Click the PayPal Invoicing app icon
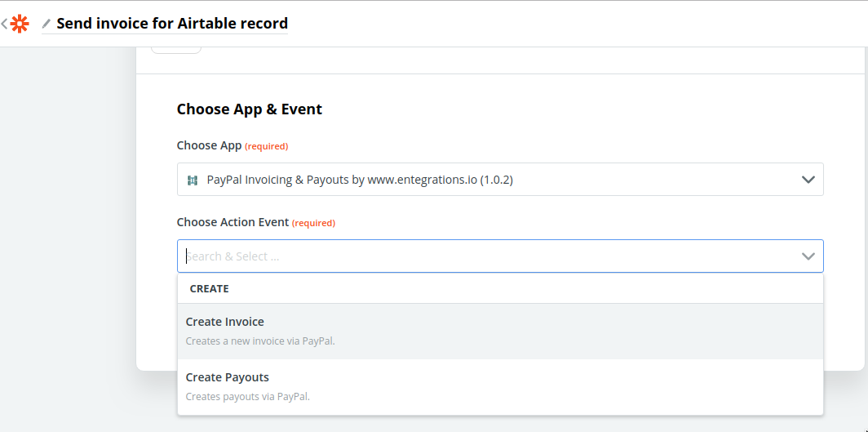The height and width of the screenshot is (432, 868). pos(192,180)
